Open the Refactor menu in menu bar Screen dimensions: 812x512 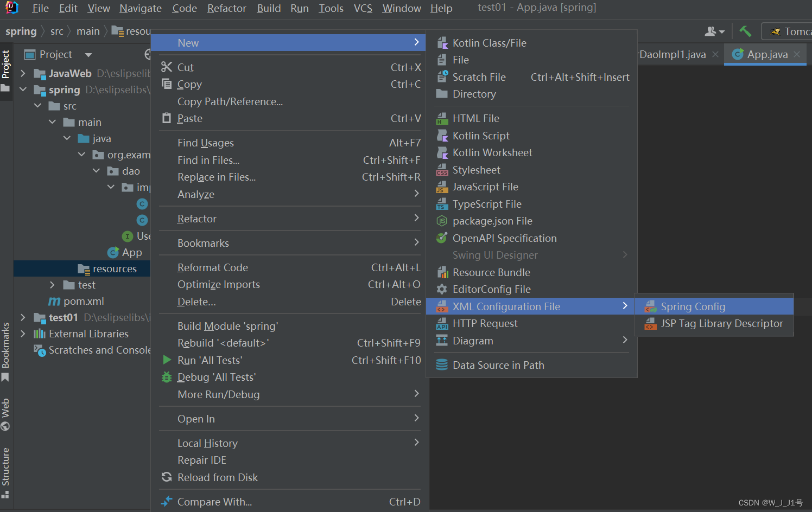coord(226,8)
